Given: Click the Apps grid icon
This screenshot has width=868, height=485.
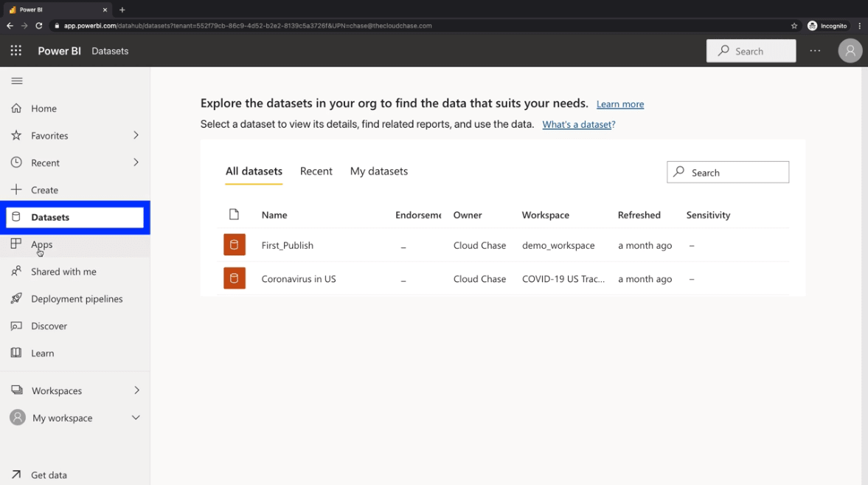Looking at the screenshot, I should 16,244.
